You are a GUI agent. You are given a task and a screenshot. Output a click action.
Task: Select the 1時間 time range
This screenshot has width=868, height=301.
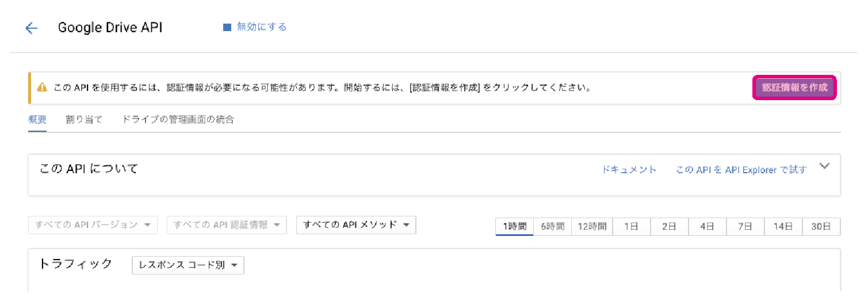pyautogui.click(x=515, y=227)
